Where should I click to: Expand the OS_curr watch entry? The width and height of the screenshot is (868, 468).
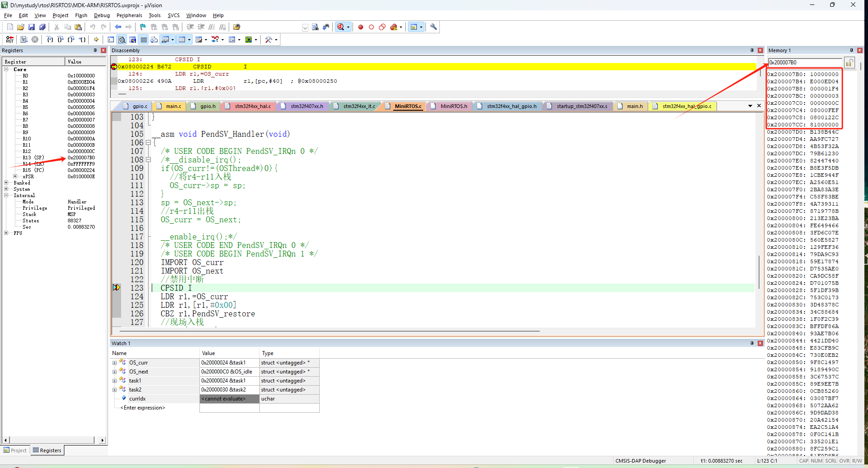point(114,363)
